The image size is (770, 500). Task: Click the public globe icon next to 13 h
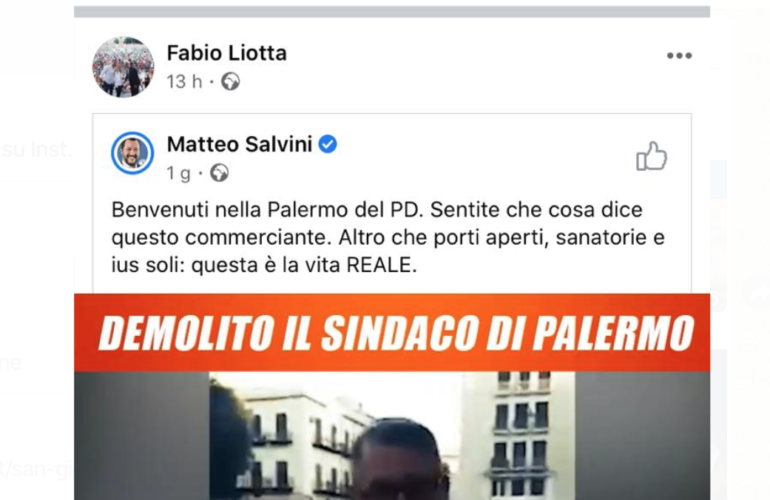click(x=230, y=82)
